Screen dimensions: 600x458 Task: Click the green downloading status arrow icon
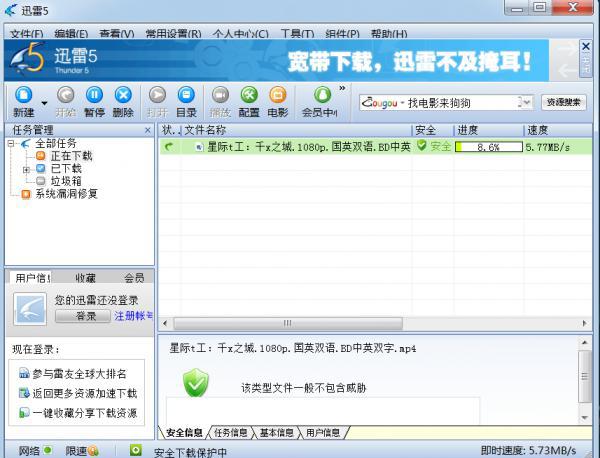coord(169,147)
